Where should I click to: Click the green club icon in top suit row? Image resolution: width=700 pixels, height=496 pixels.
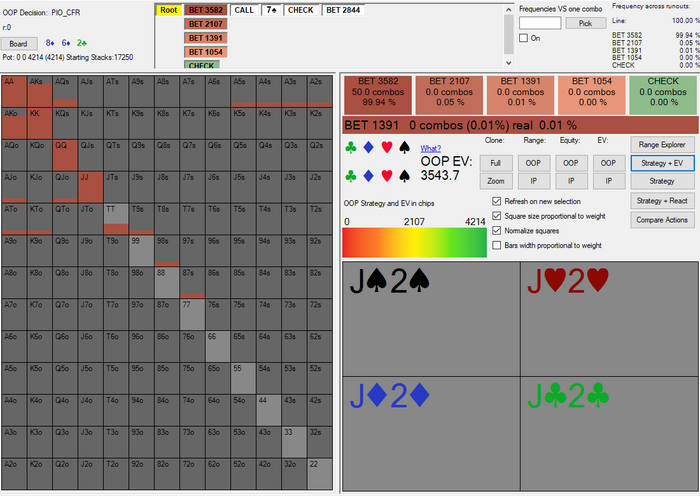pos(351,148)
